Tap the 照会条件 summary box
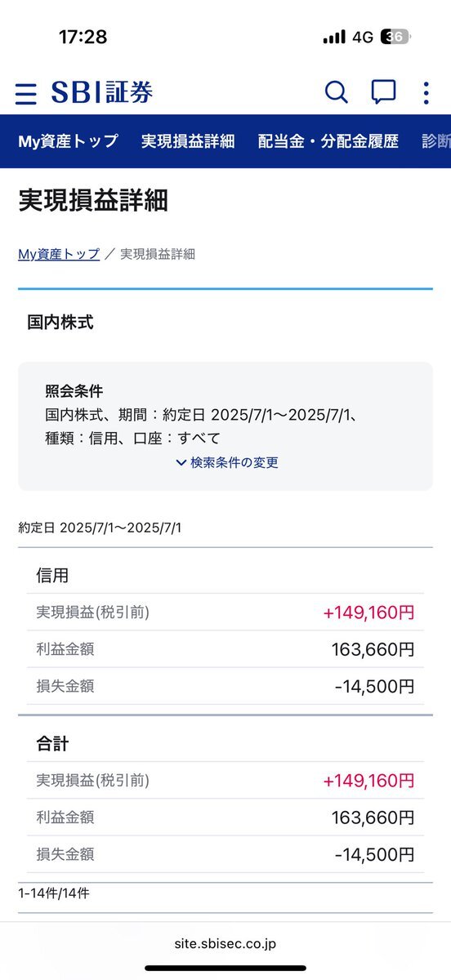The width and height of the screenshot is (451, 980). click(x=225, y=426)
